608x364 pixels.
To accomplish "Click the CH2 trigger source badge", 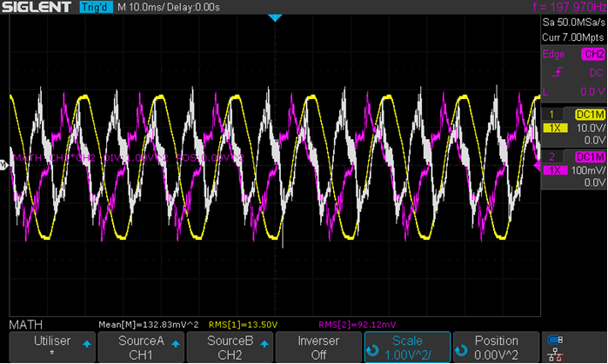I will coord(593,54).
